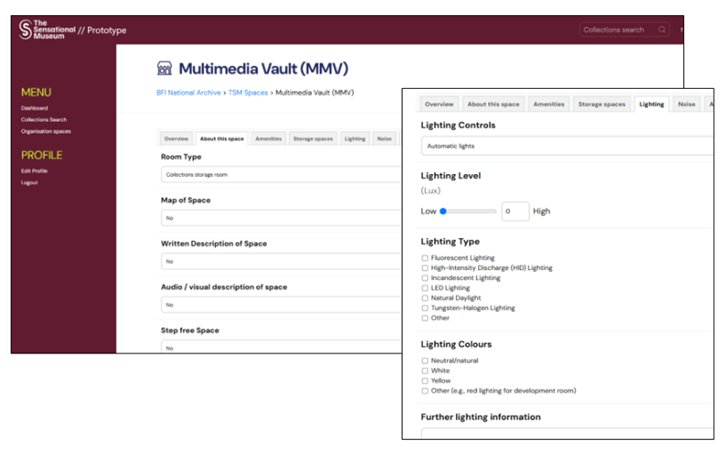The width and height of the screenshot is (726, 454).
Task: Toggle the Yellow lighting colour checkbox
Action: pos(425,381)
